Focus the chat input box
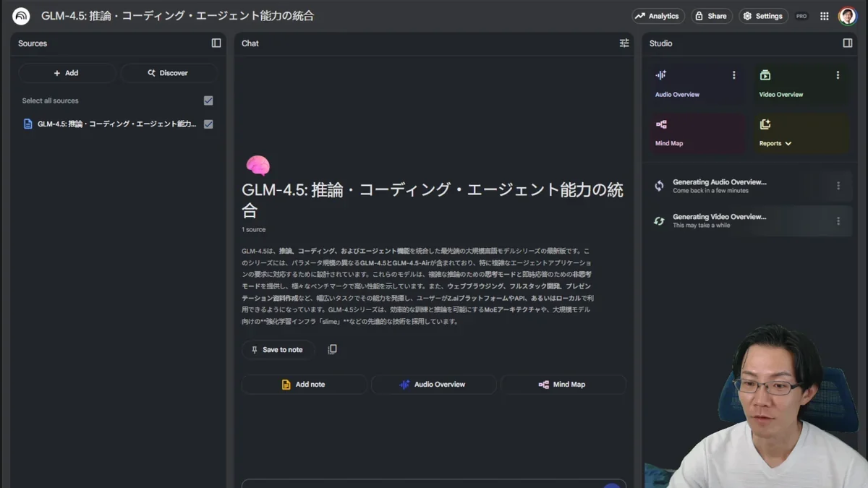The width and height of the screenshot is (868, 488). (423, 484)
